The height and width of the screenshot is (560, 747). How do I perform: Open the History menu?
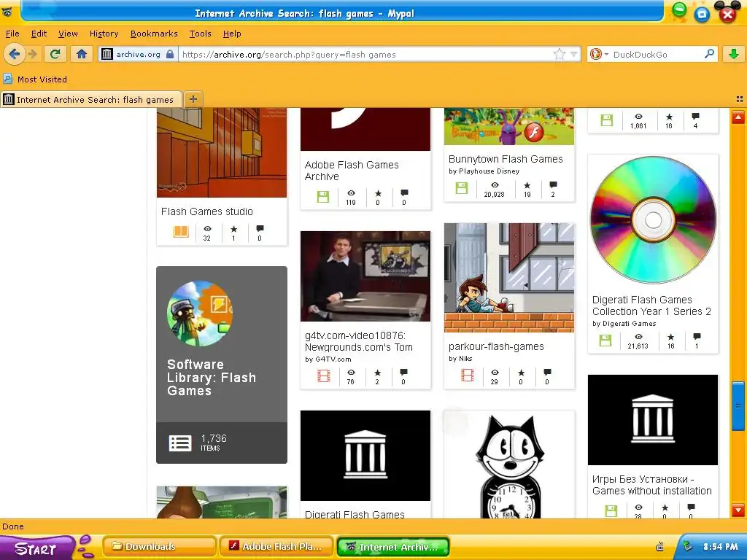[104, 34]
